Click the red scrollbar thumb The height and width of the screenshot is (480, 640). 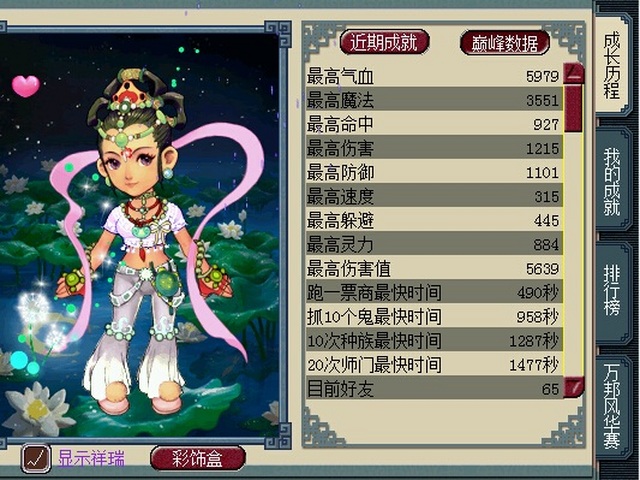tap(573, 109)
